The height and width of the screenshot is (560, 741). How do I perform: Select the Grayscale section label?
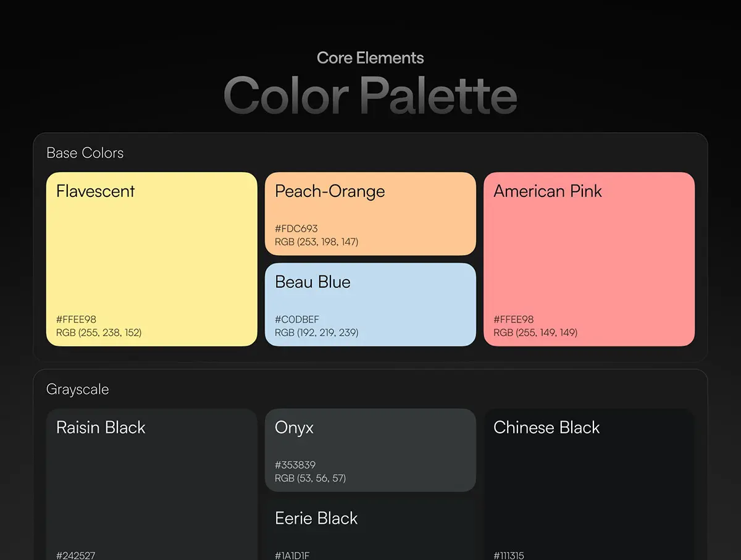(x=78, y=390)
